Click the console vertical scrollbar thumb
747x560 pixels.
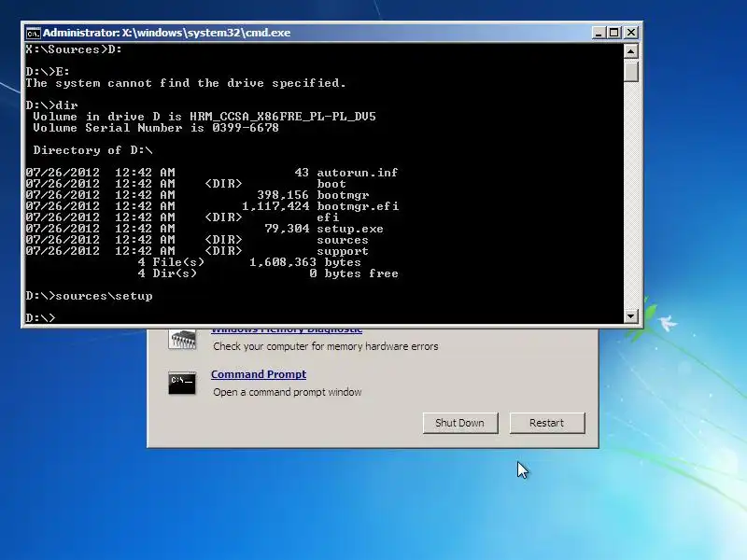click(x=631, y=71)
